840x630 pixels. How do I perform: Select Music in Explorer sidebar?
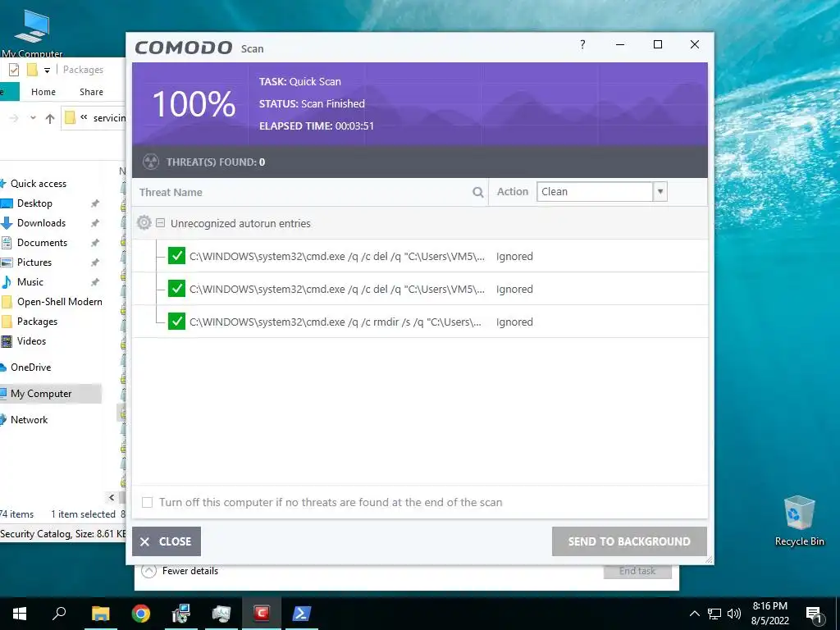click(30, 282)
